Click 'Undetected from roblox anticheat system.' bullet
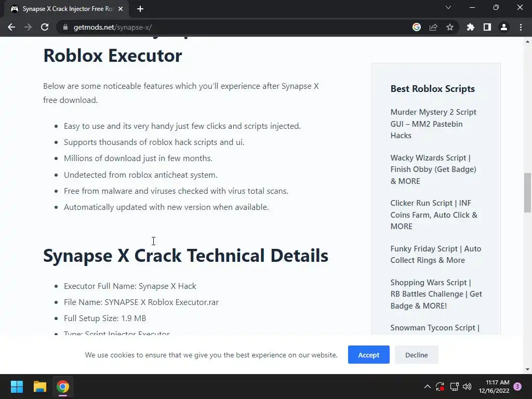Screen dimensions: 532x399 (x=140, y=175)
